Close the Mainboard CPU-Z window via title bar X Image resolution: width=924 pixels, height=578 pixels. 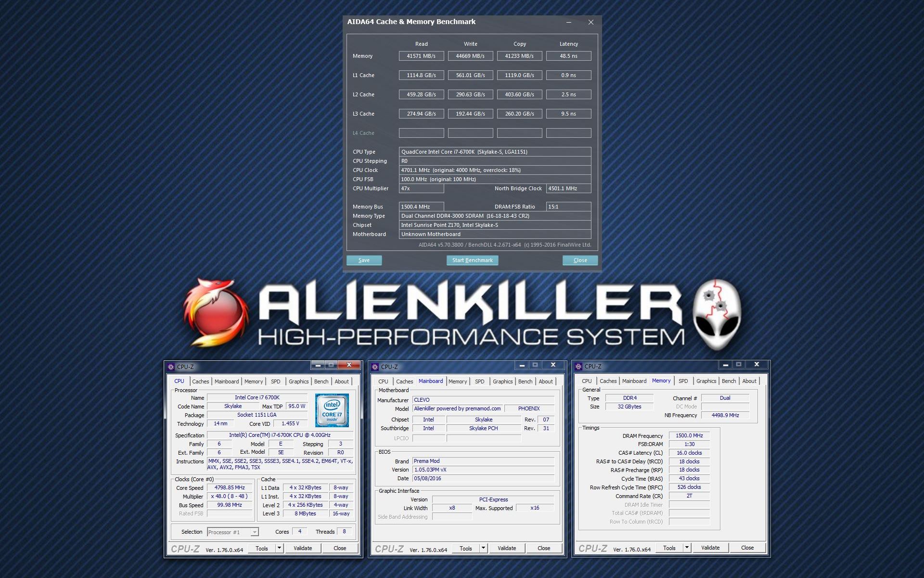[x=553, y=365]
